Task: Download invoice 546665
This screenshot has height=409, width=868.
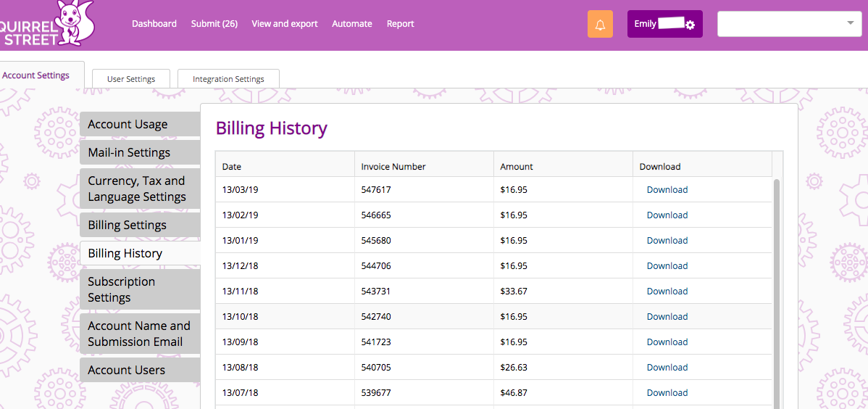Action: pyautogui.click(x=667, y=215)
